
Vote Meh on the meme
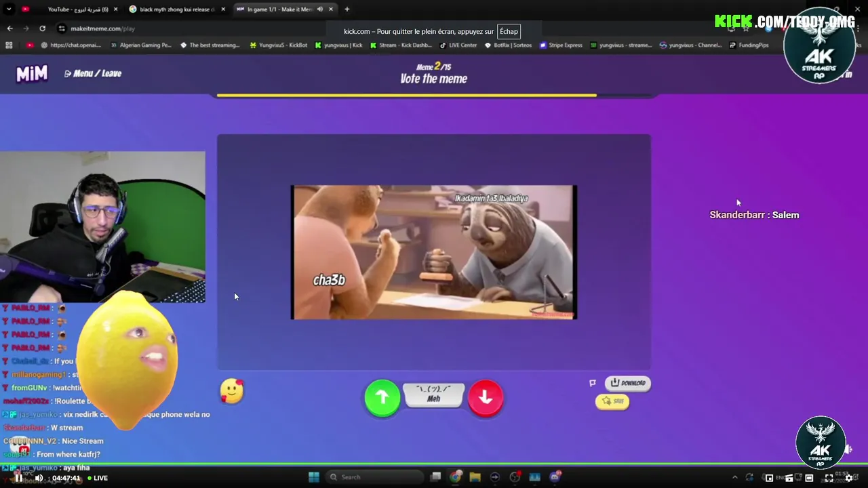click(433, 394)
